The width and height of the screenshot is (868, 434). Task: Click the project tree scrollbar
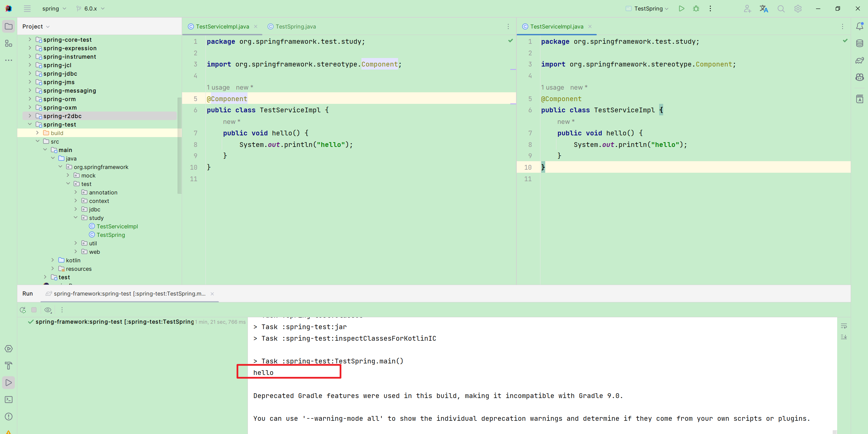point(179,145)
